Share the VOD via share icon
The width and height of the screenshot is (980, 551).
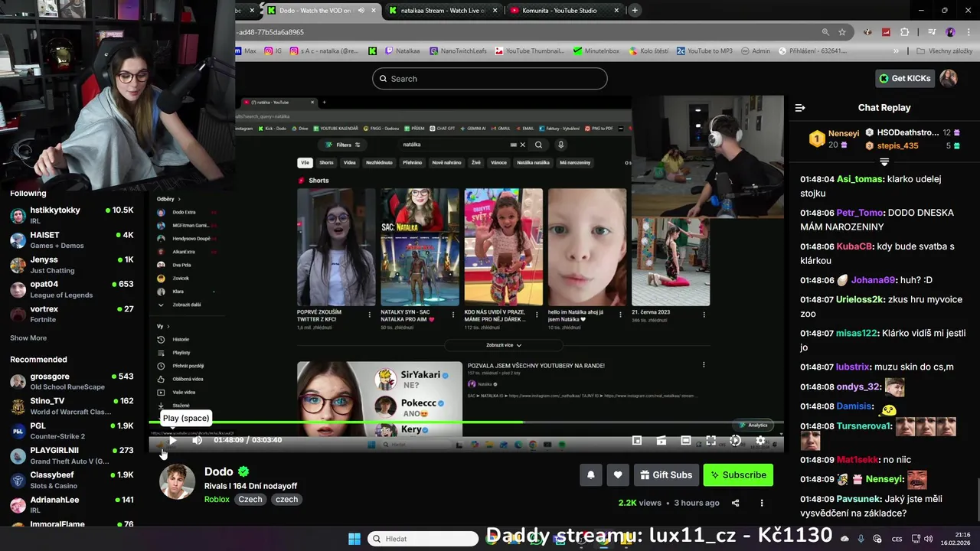point(735,503)
